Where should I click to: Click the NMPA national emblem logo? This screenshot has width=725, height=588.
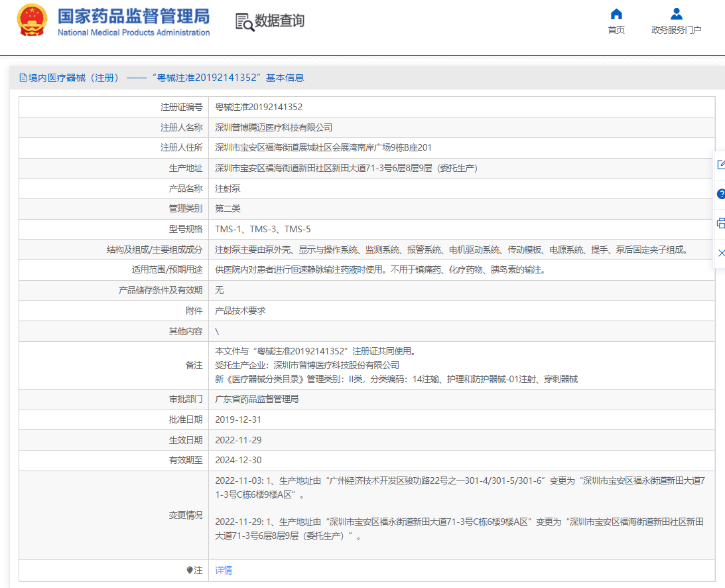click(x=32, y=21)
